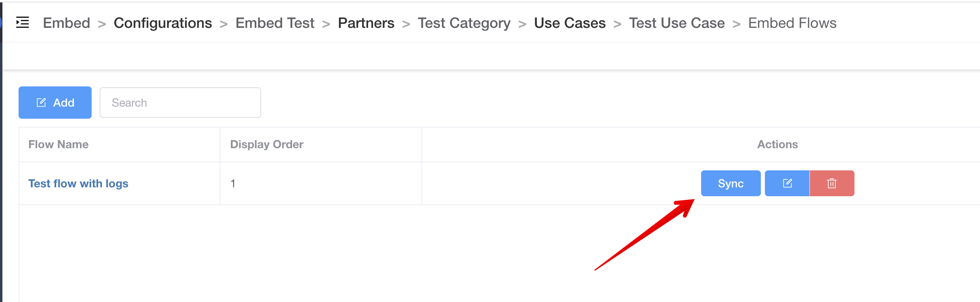Navigate to the Use Cases breadcrumb
The width and height of the screenshot is (980, 302).
[x=570, y=23]
